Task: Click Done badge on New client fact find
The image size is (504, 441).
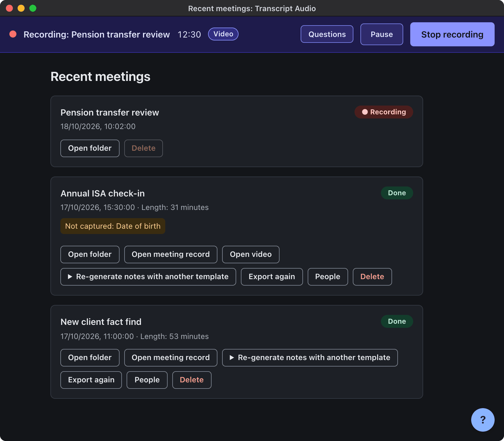Action: 397,321
